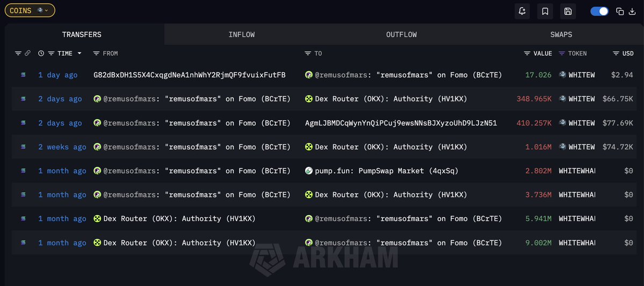Download the transfers table data

pyautogui.click(x=632, y=11)
